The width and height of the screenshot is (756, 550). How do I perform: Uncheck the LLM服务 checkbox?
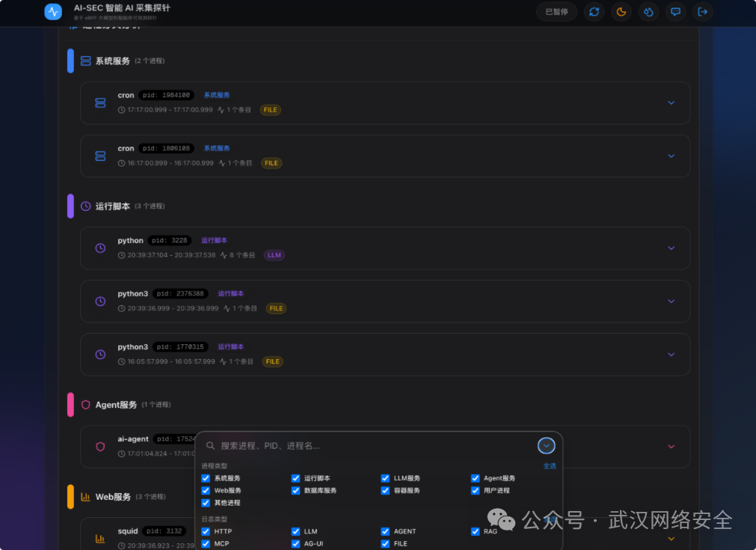click(x=385, y=478)
